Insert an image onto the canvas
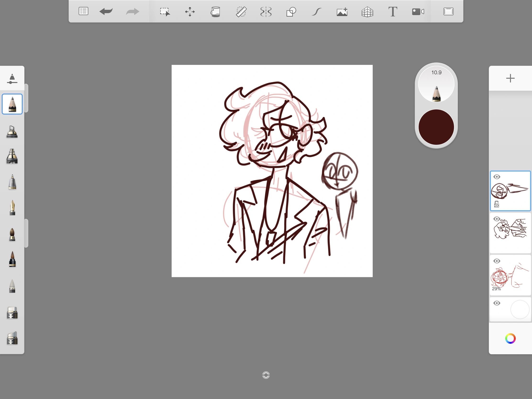 [342, 11]
